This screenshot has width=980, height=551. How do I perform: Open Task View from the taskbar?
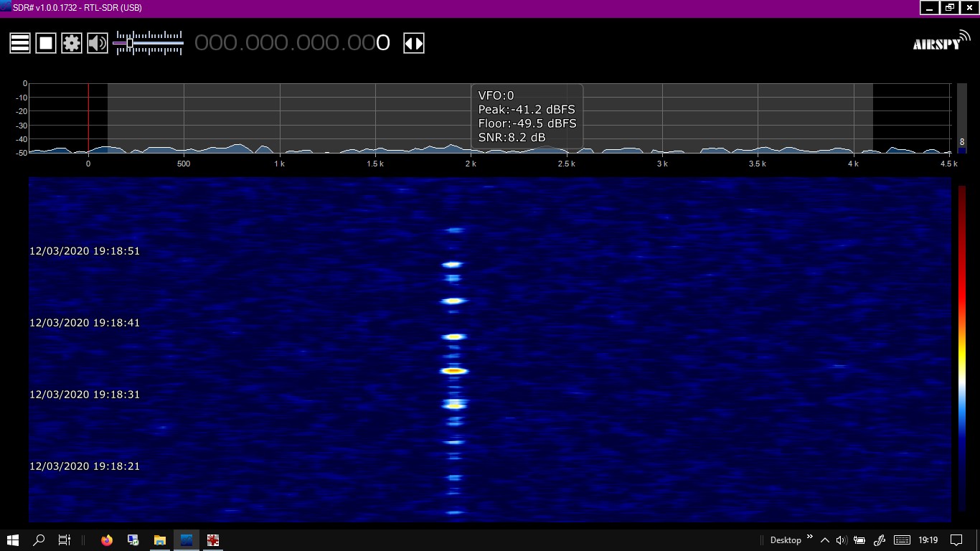(65, 540)
